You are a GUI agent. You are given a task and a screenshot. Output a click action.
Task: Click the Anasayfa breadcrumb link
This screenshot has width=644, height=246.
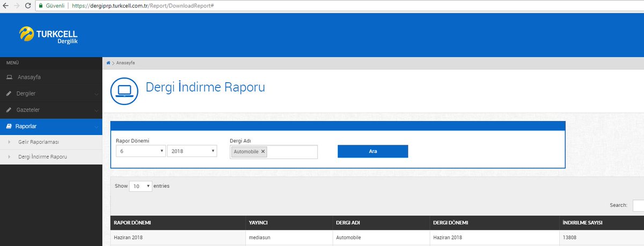pos(126,63)
